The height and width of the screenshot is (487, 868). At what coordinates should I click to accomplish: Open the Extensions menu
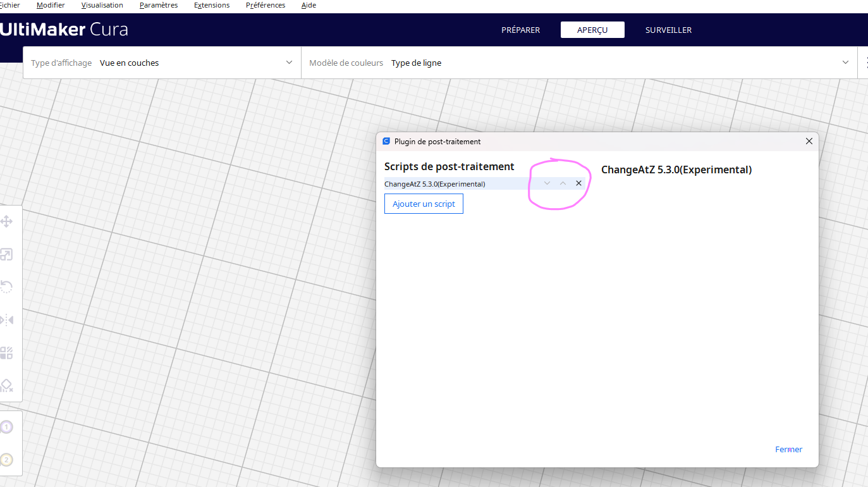(211, 5)
